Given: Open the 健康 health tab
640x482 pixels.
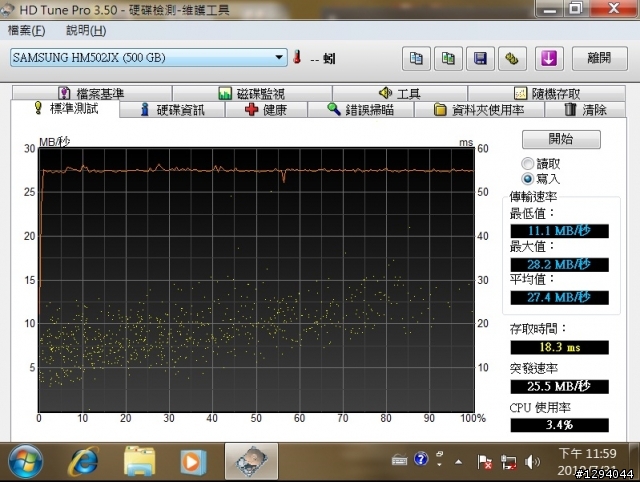Looking at the screenshot, I should (x=266, y=110).
